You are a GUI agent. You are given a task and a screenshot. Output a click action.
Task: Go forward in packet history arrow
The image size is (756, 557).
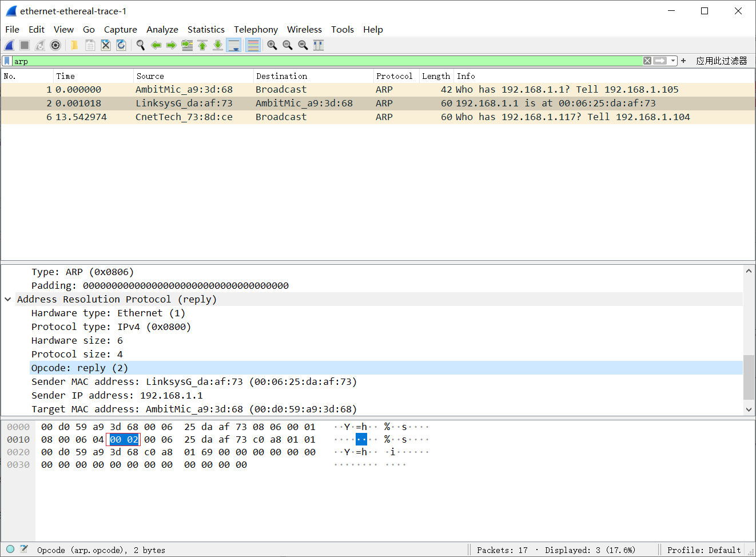pyautogui.click(x=172, y=45)
